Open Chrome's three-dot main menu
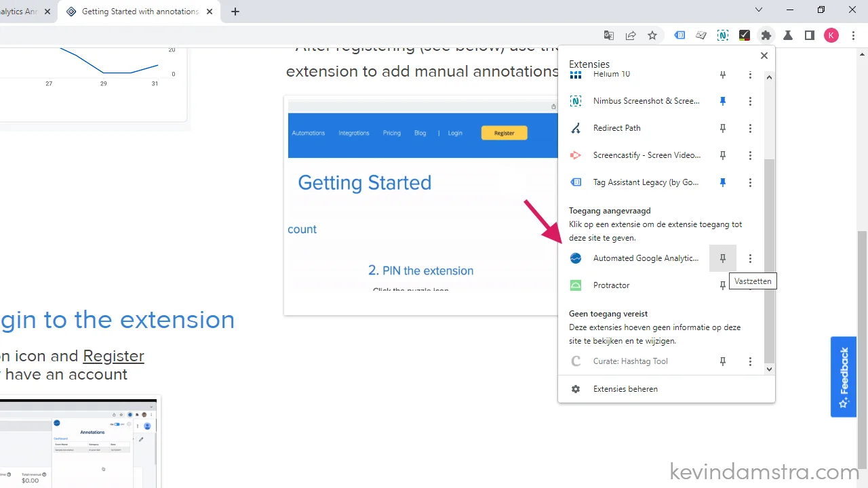This screenshot has width=868, height=488. (x=854, y=35)
